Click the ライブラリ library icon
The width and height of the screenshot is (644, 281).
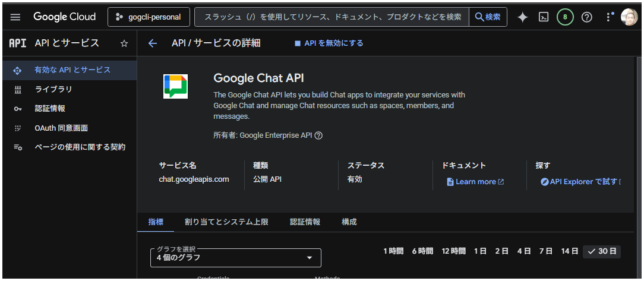[x=17, y=90]
